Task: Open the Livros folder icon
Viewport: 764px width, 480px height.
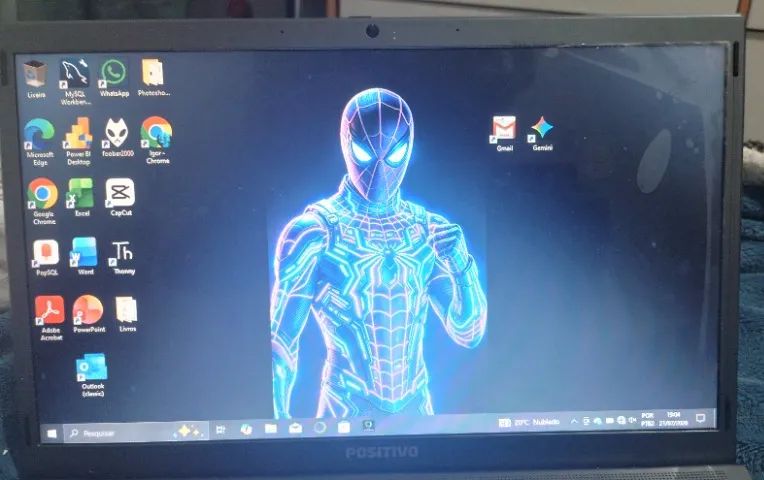Action: (127, 314)
